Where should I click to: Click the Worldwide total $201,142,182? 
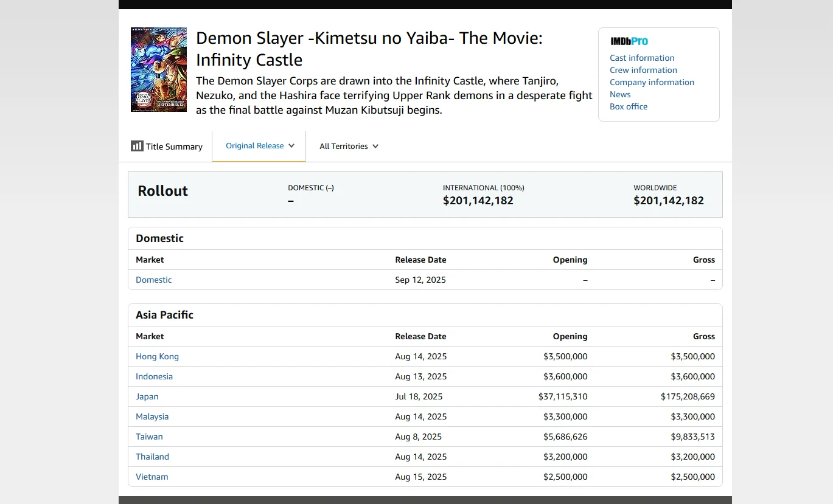[x=669, y=201]
